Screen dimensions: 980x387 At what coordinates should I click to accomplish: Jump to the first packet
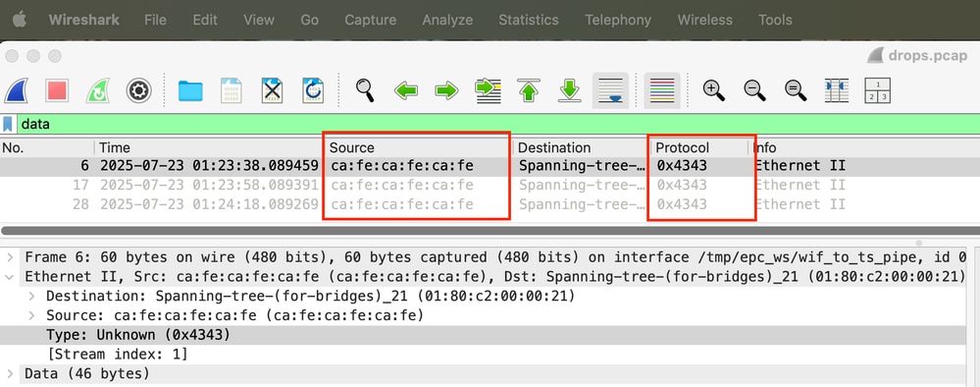(529, 90)
